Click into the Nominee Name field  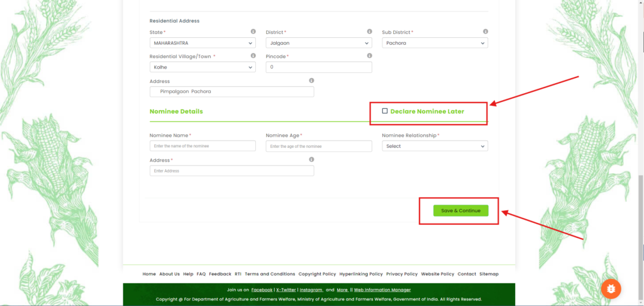pyautogui.click(x=203, y=146)
